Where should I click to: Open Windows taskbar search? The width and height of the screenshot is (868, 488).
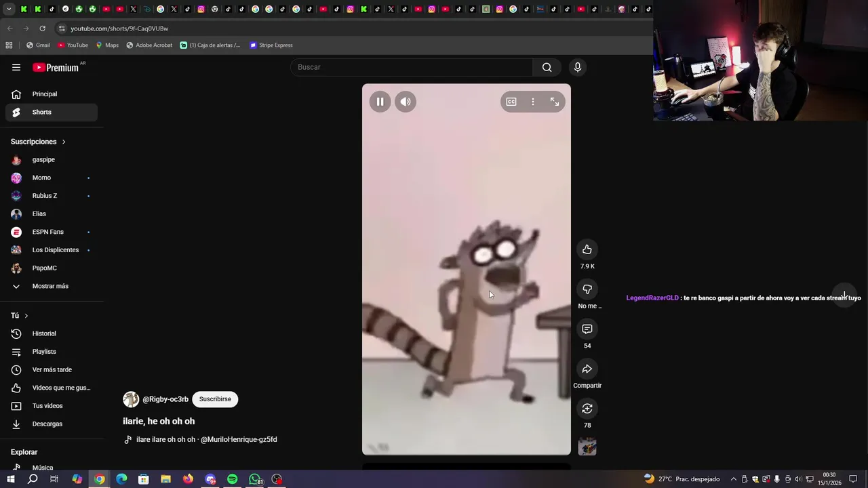tap(33, 479)
